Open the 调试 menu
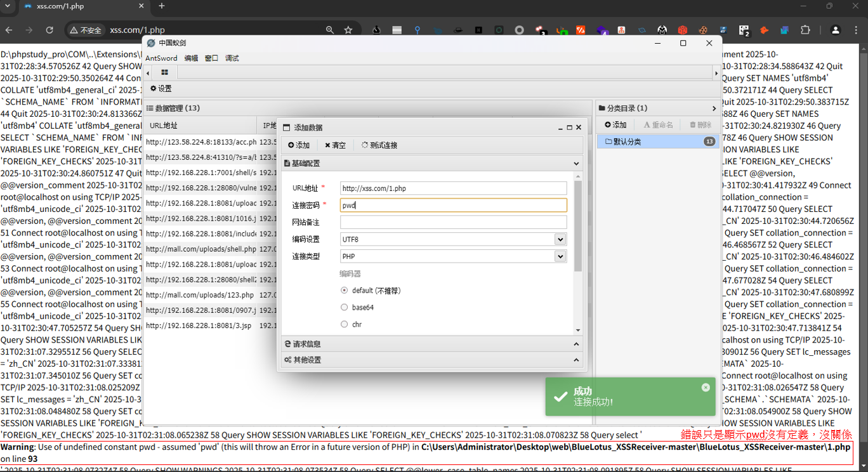The height and width of the screenshot is (472, 868). (231, 58)
